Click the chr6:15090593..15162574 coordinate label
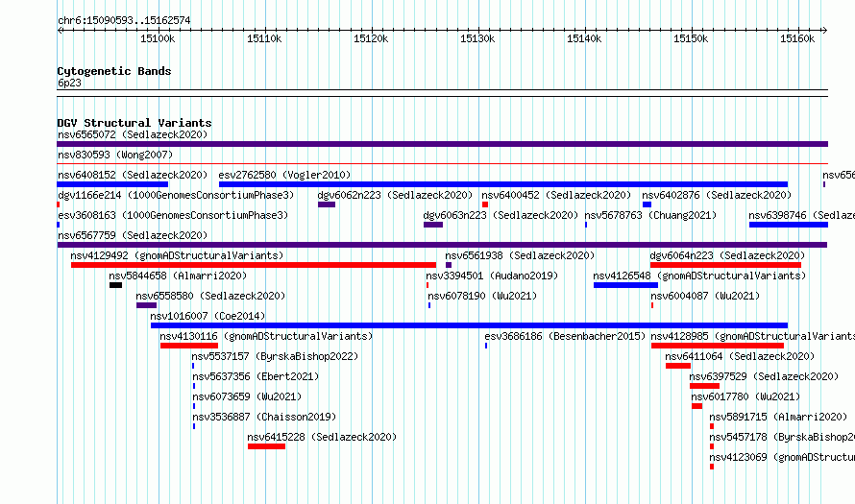The width and height of the screenshot is (855, 504). (124, 21)
